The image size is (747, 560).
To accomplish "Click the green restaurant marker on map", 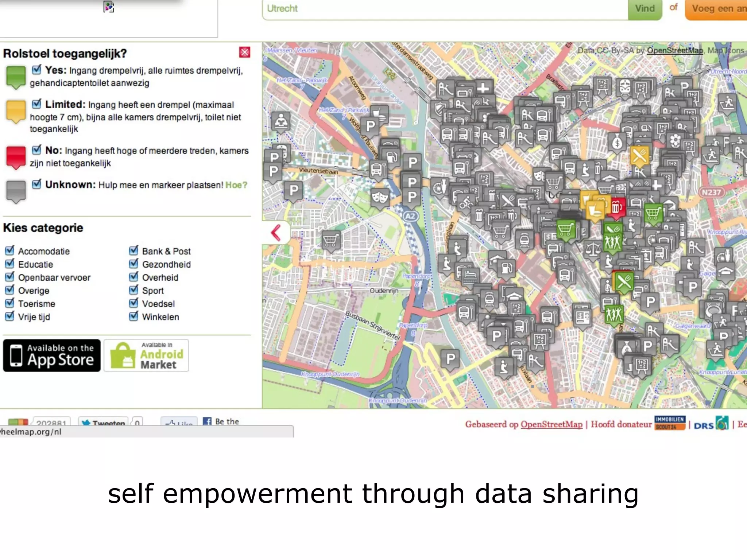I will click(x=624, y=282).
